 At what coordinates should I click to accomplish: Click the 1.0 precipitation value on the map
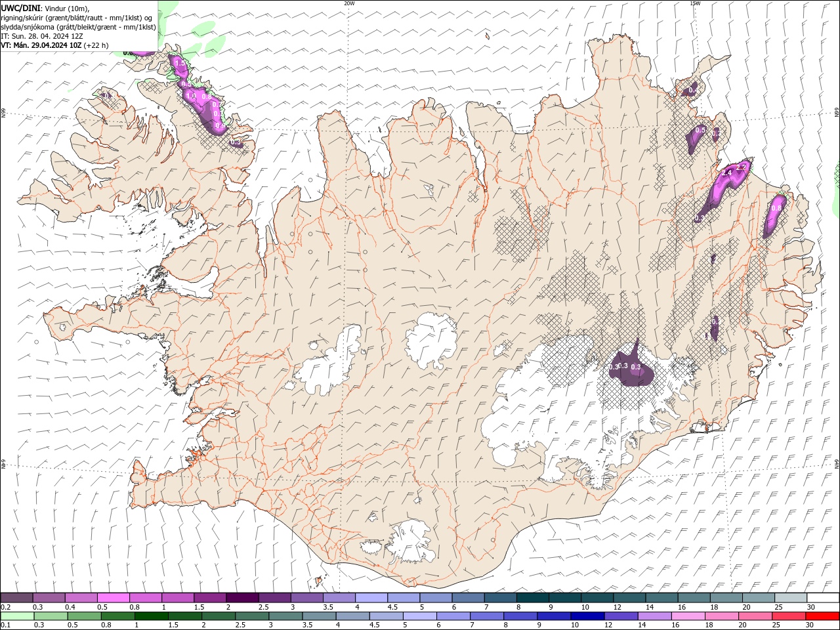coord(191,96)
